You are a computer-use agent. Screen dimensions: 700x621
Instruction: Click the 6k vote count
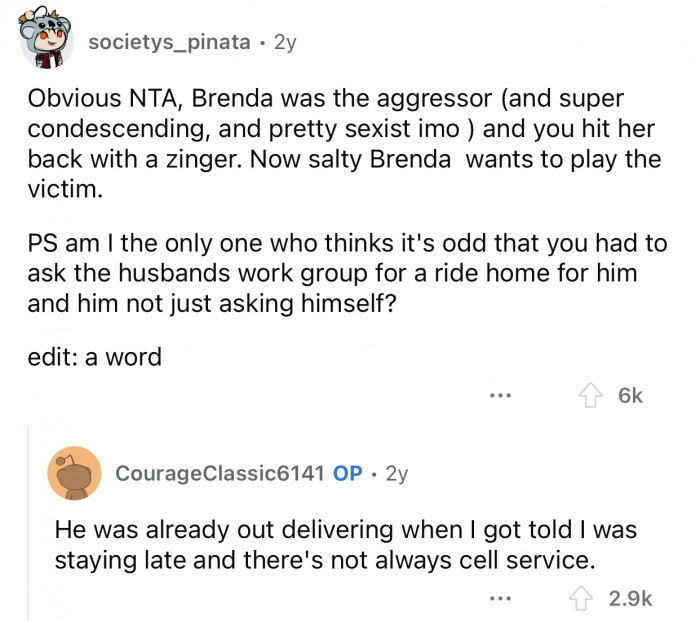(630, 396)
